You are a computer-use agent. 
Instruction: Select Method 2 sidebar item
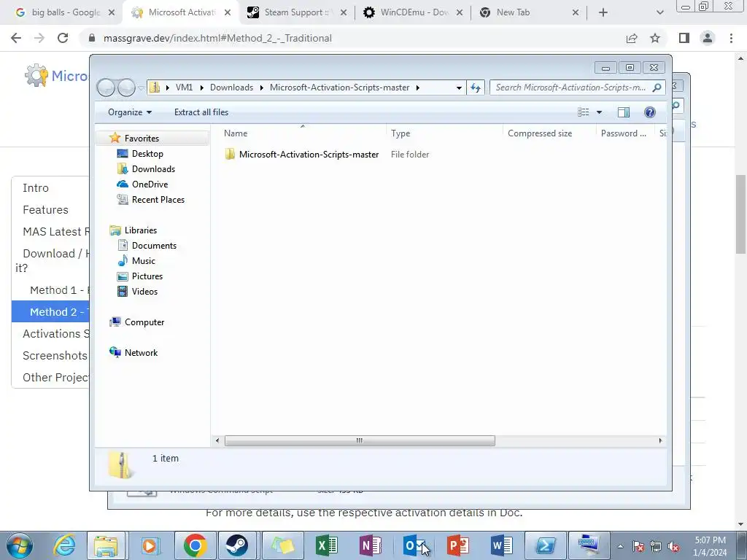50,312
